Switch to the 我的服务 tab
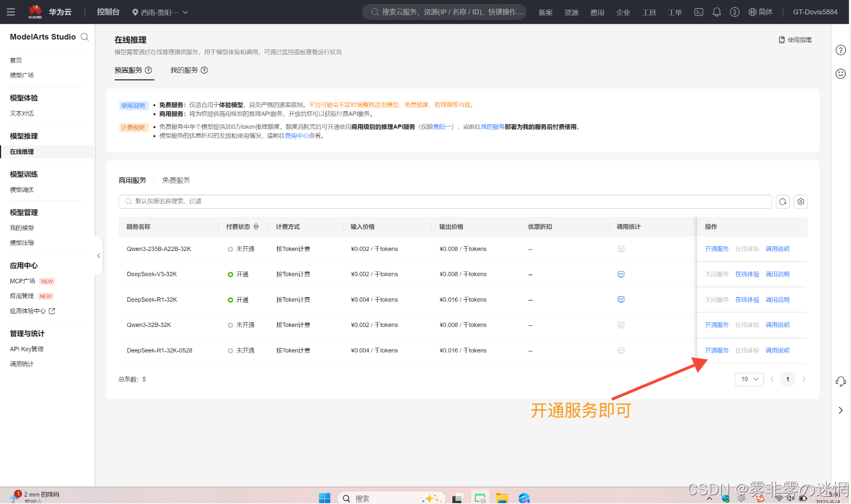Image resolution: width=851 pixels, height=504 pixels. [x=184, y=70]
